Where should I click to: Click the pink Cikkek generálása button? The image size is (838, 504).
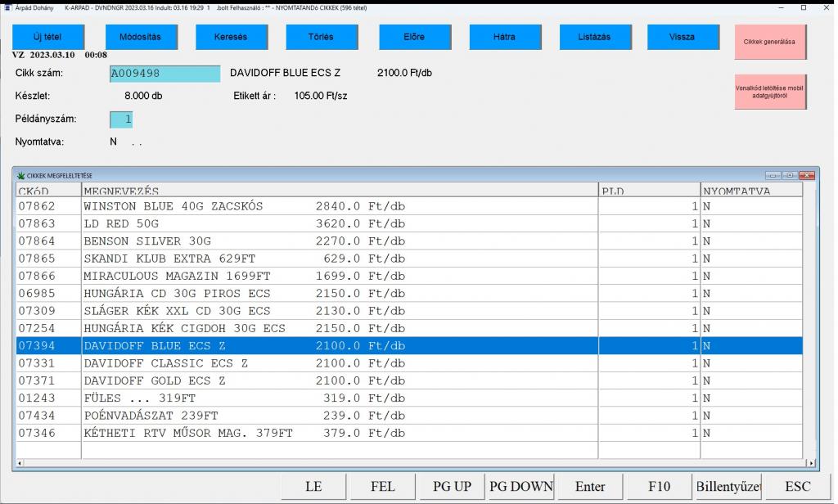pyautogui.click(x=769, y=42)
